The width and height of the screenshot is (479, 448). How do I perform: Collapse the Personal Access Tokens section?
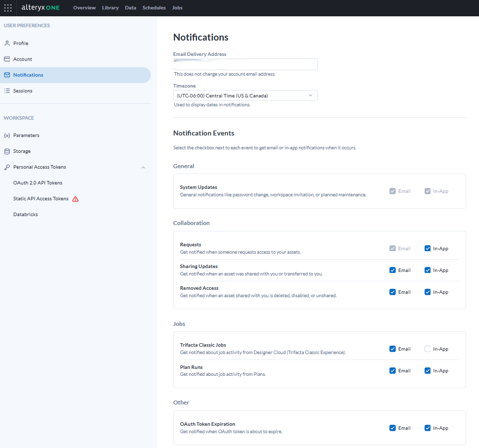click(x=144, y=167)
